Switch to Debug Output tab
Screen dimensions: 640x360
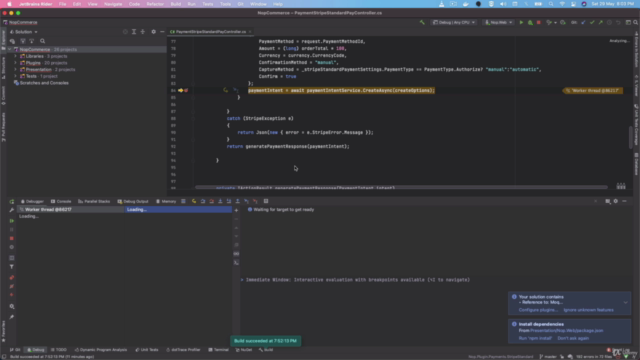133,202
